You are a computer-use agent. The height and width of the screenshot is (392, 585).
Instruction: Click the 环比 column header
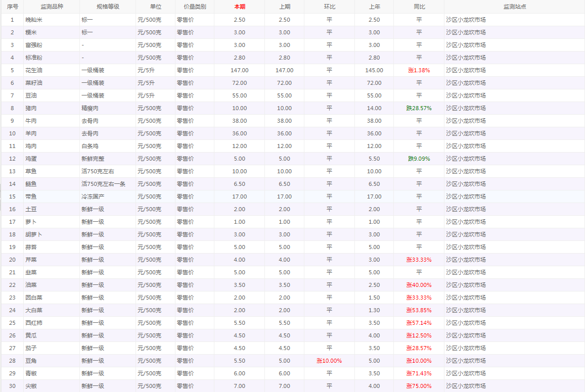pyautogui.click(x=329, y=7)
